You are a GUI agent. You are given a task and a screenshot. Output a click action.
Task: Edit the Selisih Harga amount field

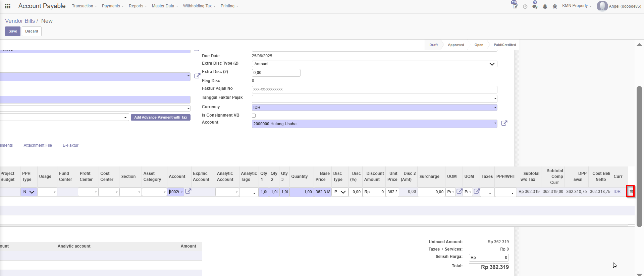point(489,258)
